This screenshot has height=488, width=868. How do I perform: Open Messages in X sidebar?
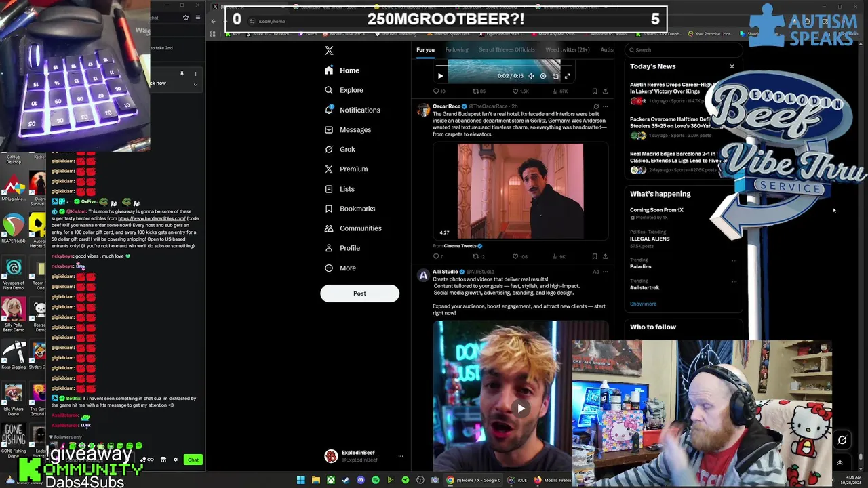(x=348, y=129)
